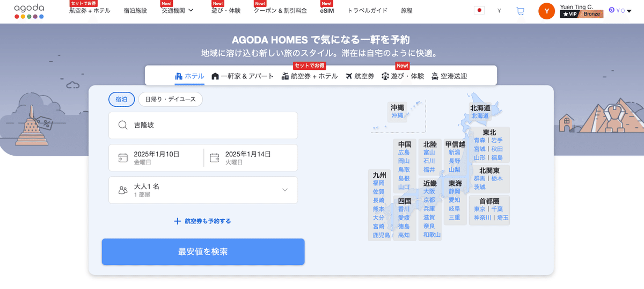The width and height of the screenshot is (644, 289).
Task: Select 広島 in the 中国 region
Action: click(404, 152)
